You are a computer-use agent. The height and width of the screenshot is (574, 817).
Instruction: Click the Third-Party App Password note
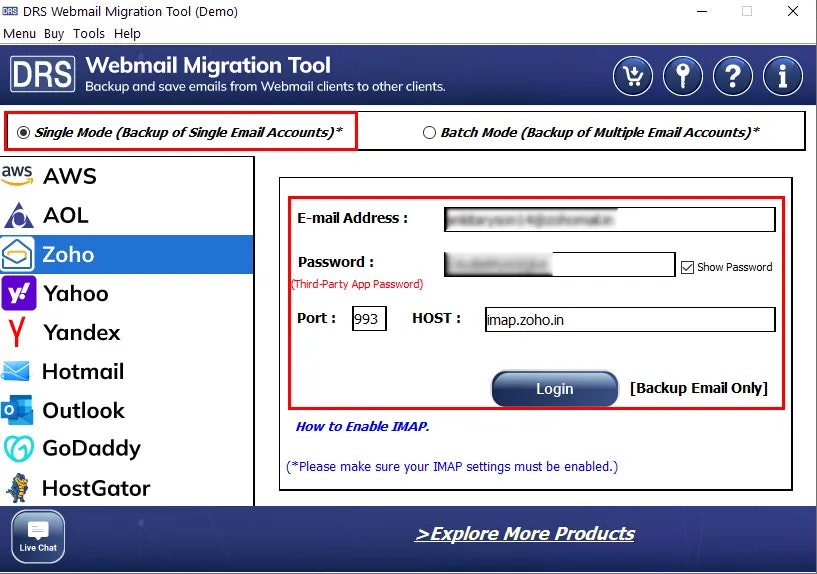[357, 284]
